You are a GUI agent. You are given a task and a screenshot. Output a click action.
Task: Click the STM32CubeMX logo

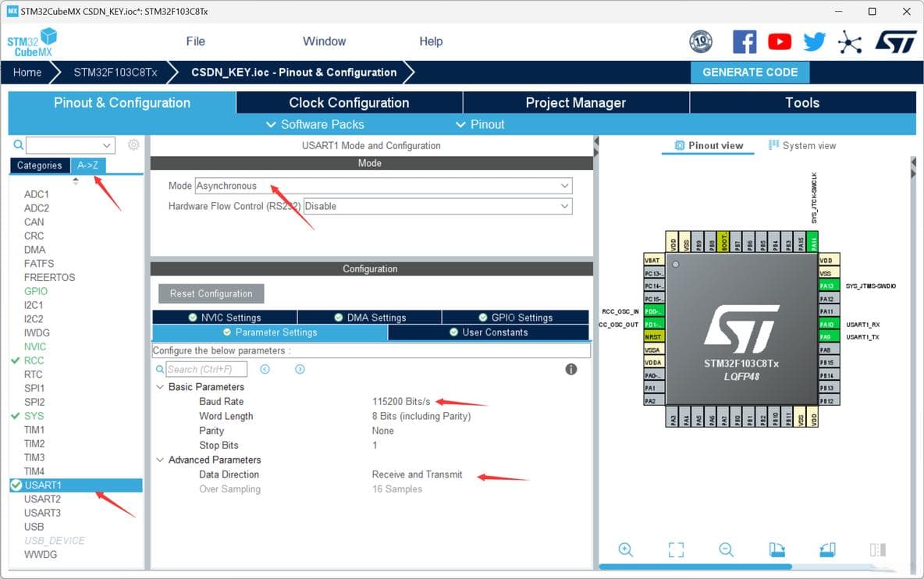click(x=33, y=42)
